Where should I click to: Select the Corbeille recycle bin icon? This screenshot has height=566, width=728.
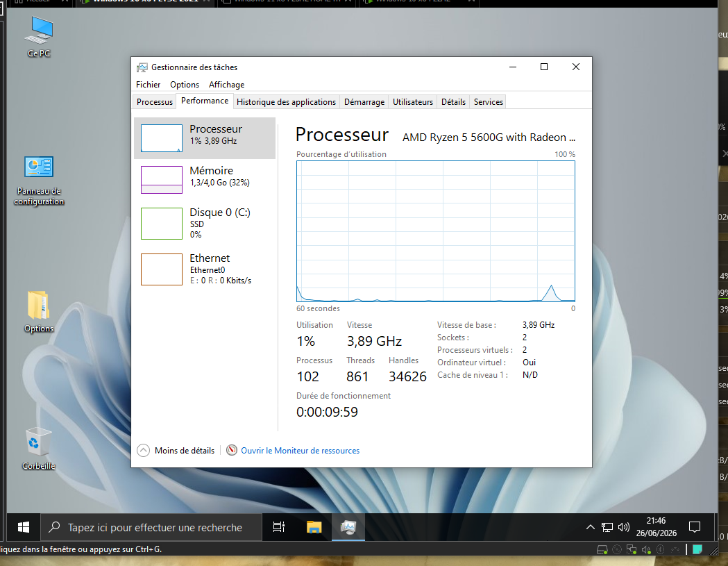tap(39, 449)
